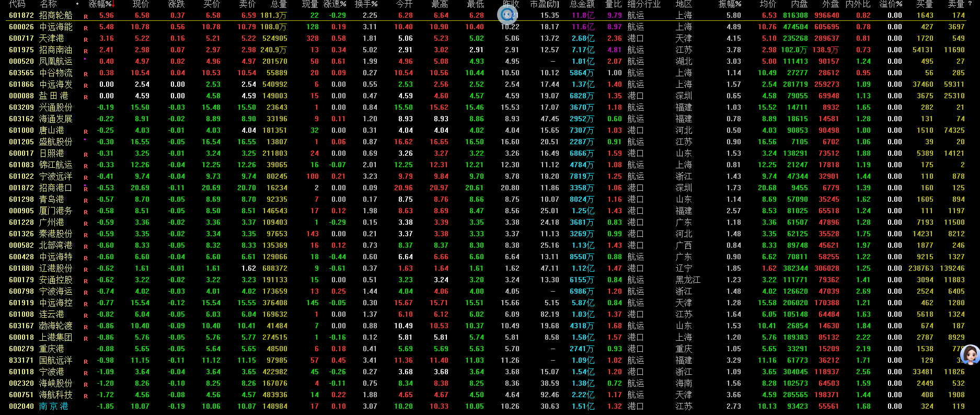Select the 安通控股 stock name
Image resolution: width=980 pixels, height=415 pixels.
(x=56, y=280)
